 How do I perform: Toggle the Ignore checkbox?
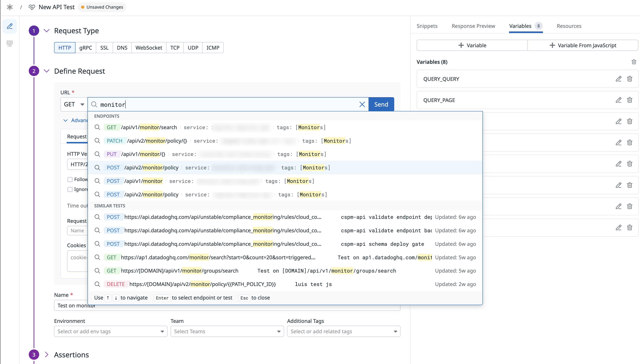(70, 189)
